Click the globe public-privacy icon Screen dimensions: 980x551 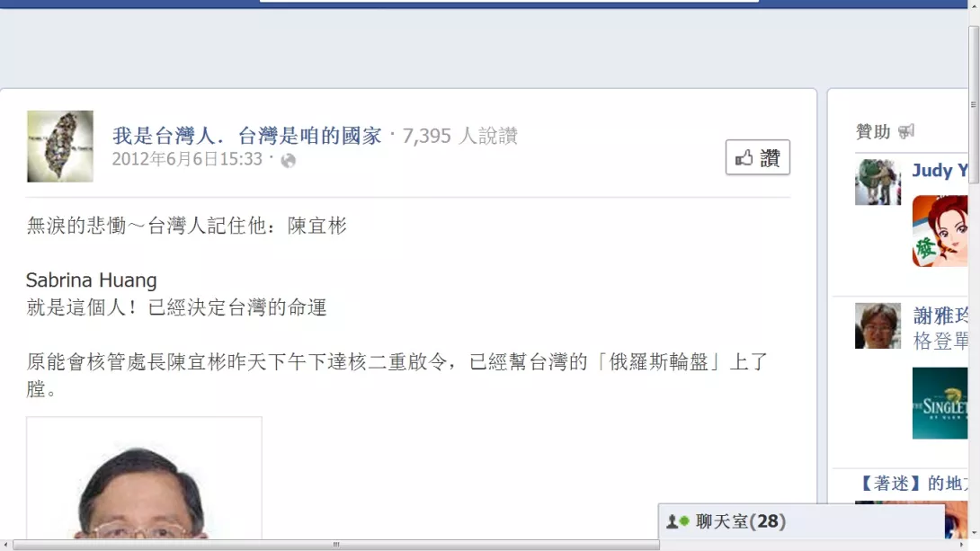(288, 161)
